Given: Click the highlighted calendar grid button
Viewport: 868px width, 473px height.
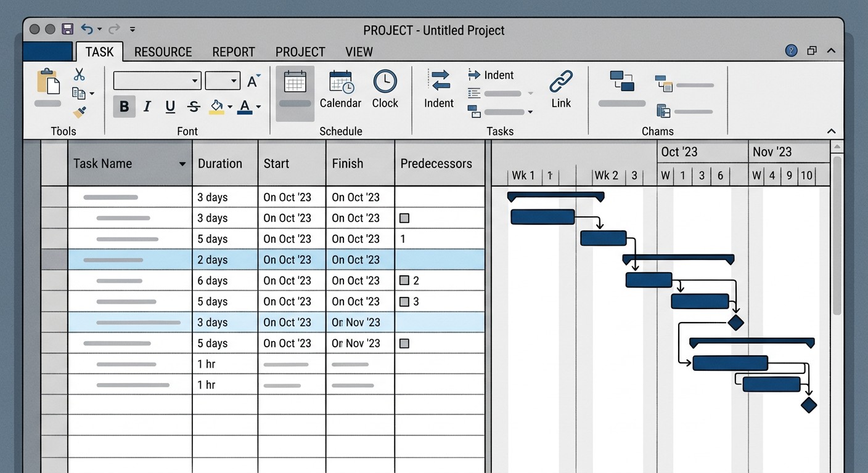Looking at the screenshot, I should (x=295, y=93).
